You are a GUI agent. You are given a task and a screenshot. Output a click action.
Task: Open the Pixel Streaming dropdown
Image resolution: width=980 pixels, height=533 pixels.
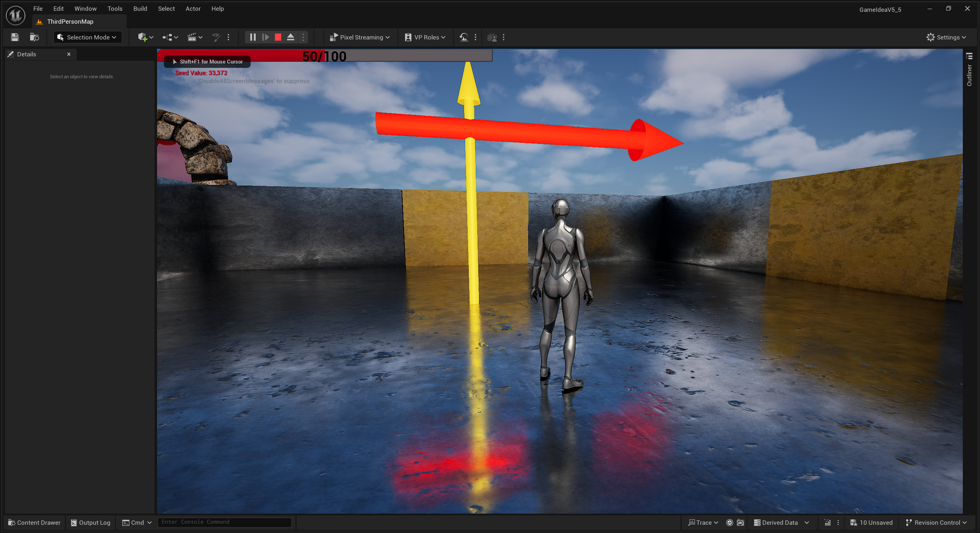pos(360,37)
